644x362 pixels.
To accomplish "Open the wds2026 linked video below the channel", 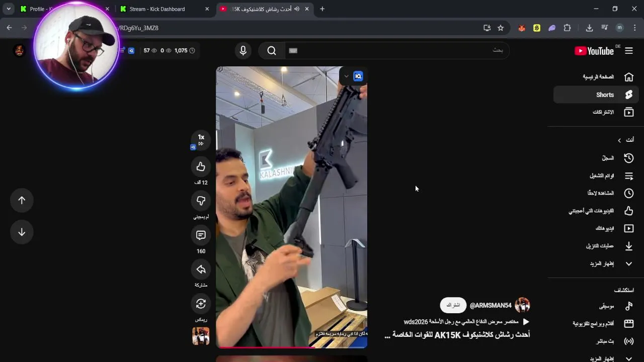I will click(466, 322).
